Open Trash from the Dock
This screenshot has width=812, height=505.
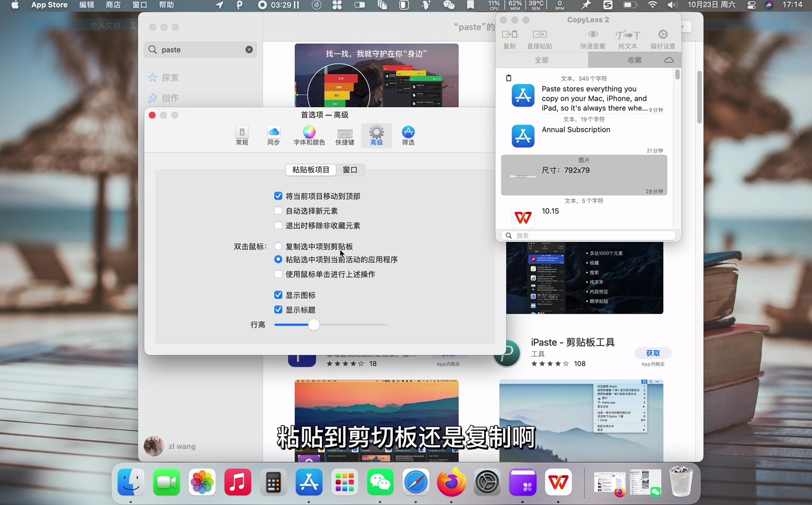(x=681, y=481)
